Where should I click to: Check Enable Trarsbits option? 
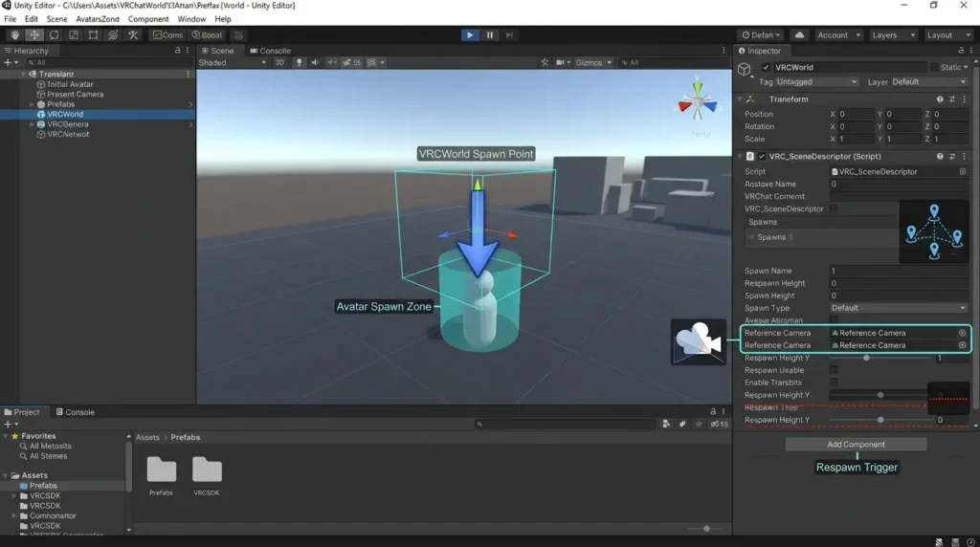pyautogui.click(x=834, y=383)
